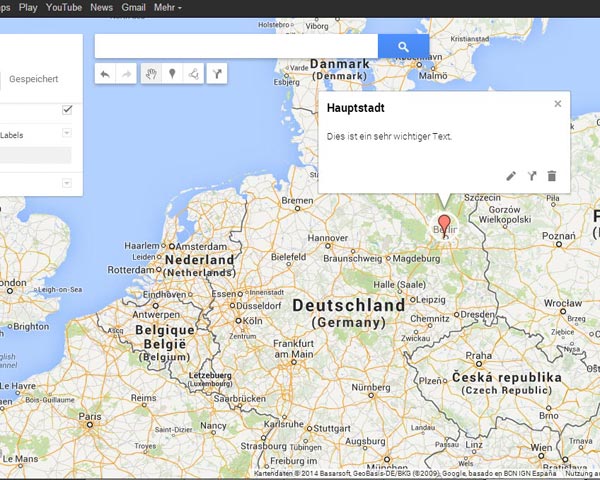Open the bottom panel dropdown arrow
The width and height of the screenshot is (600, 480).
67,183
